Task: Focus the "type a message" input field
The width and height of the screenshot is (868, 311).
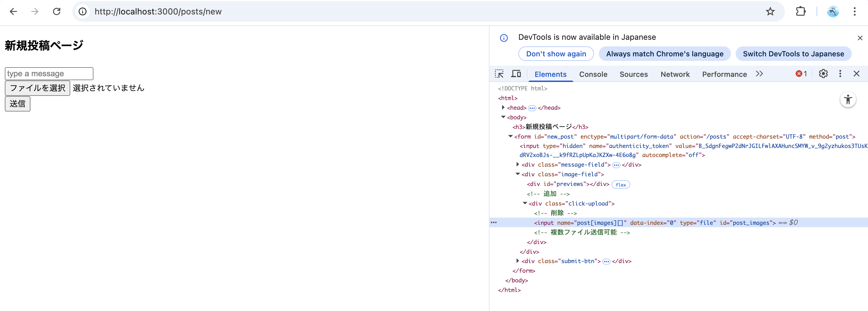Action: point(49,74)
